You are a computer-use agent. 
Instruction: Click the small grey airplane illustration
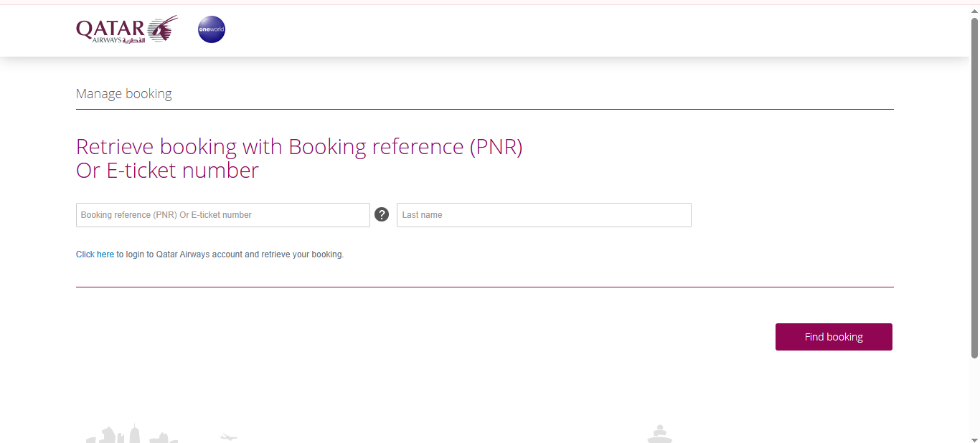tap(228, 437)
